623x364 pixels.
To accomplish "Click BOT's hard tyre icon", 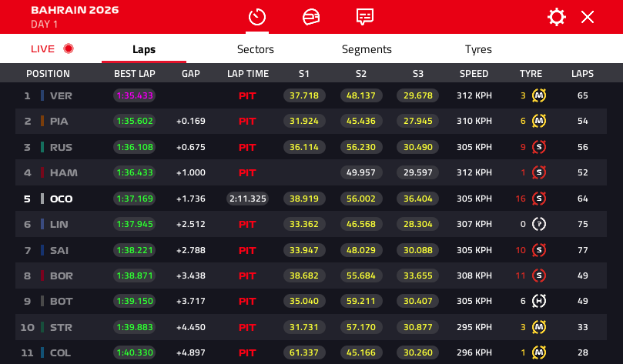I will pos(539,302).
